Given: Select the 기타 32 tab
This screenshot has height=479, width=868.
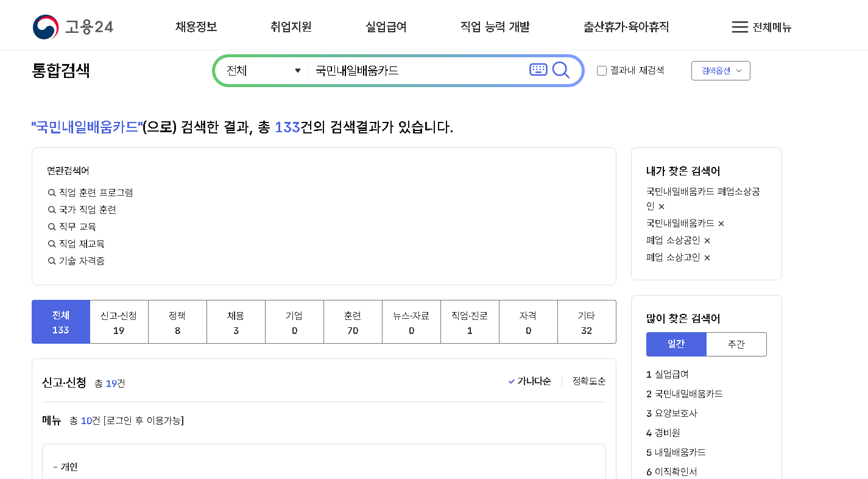Looking at the screenshot, I should click(587, 322).
